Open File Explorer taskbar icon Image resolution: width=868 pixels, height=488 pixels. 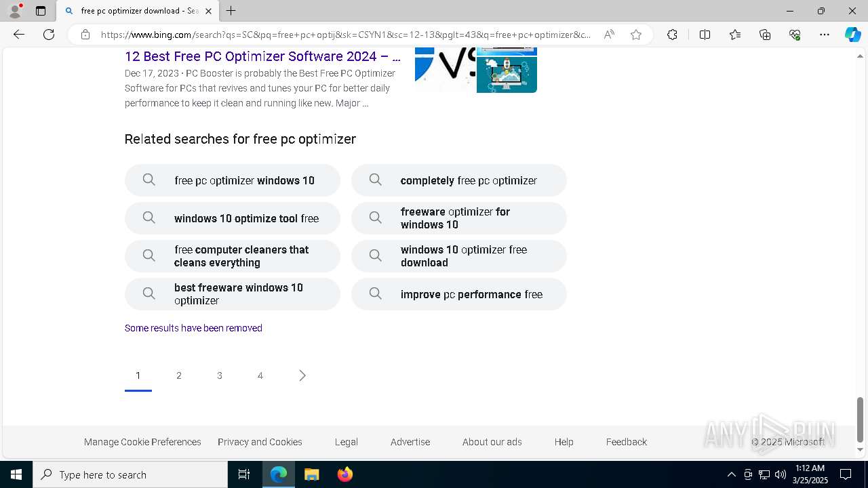click(x=312, y=474)
